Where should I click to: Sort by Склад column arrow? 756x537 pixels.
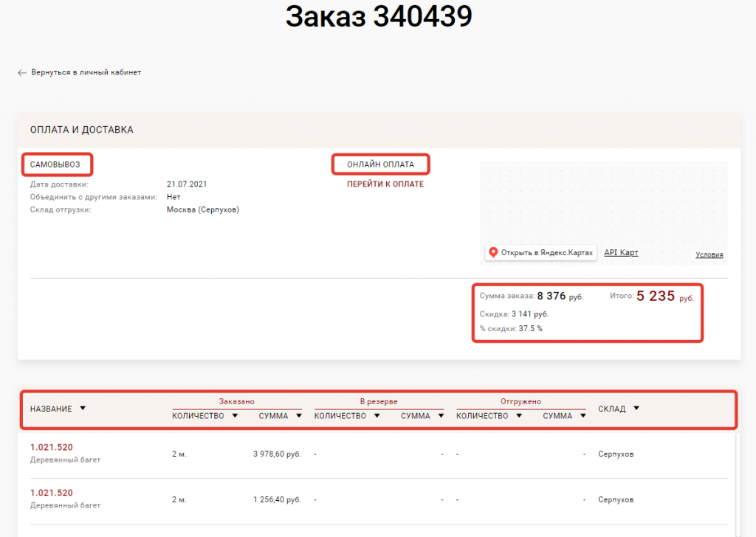coord(636,408)
